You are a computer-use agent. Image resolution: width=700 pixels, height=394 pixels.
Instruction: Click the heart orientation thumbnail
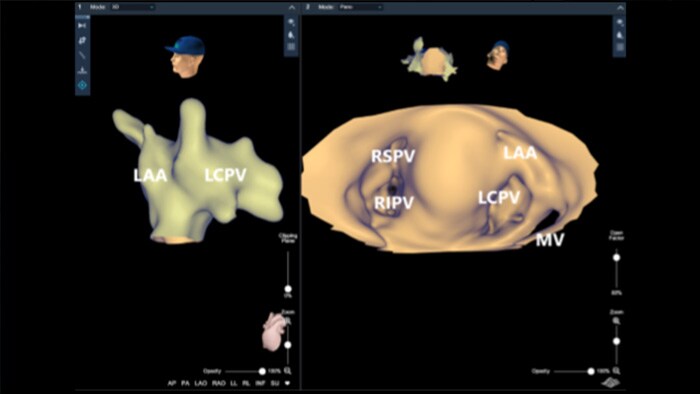(273, 331)
